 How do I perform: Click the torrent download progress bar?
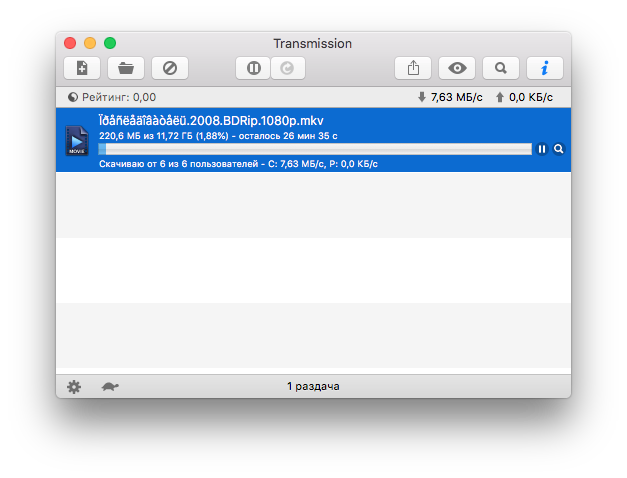point(315,149)
